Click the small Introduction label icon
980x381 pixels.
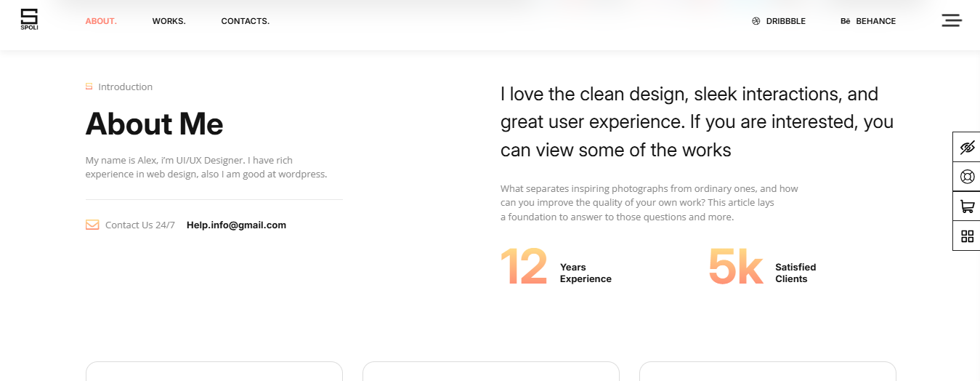[89, 87]
